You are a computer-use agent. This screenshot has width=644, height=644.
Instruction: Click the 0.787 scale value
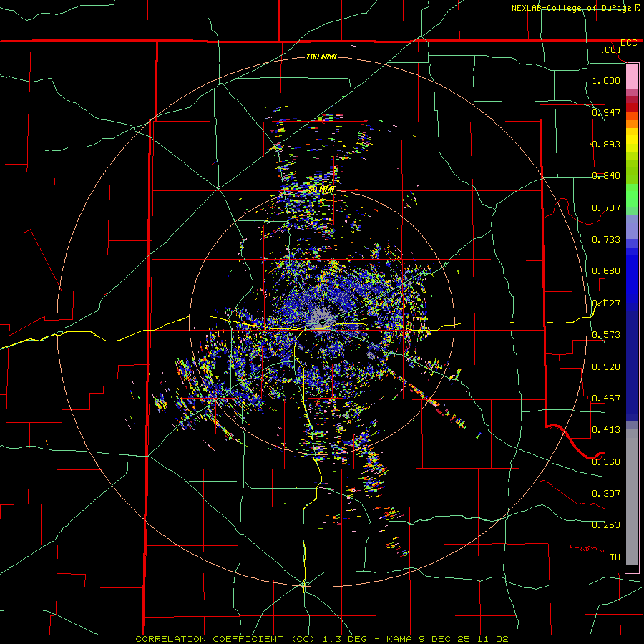point(606,208)
